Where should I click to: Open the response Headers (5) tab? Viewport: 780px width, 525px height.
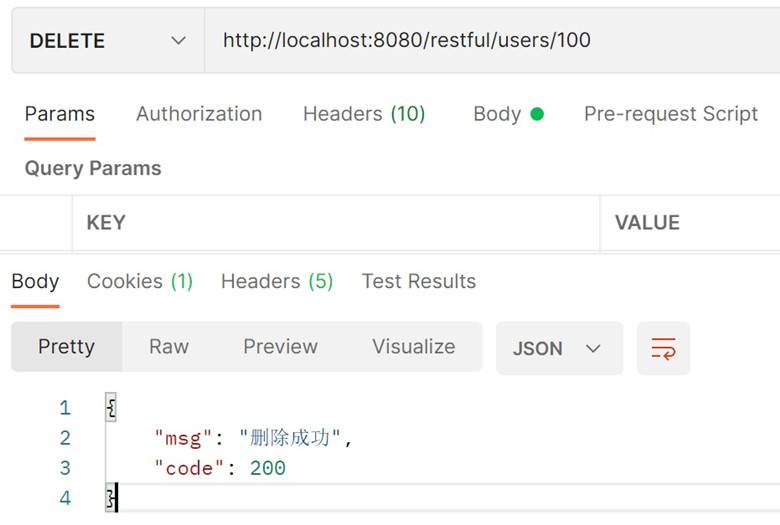[x=277, y=282]
